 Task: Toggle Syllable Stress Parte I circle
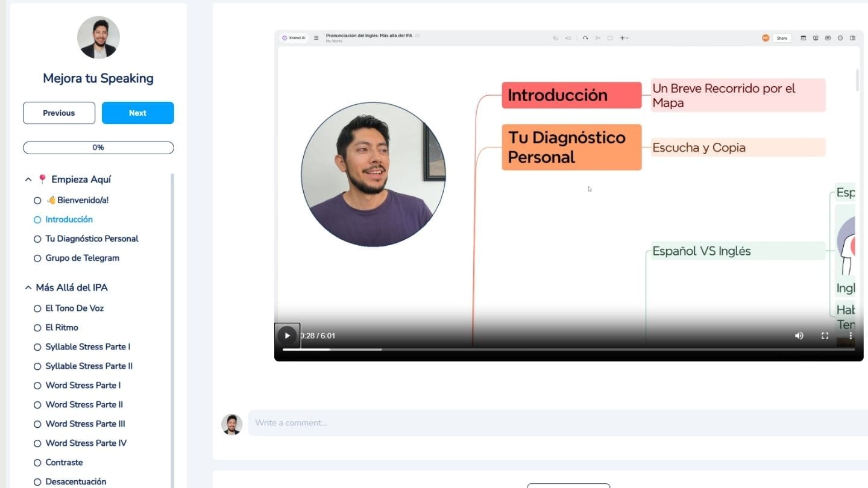coord(37,347)
